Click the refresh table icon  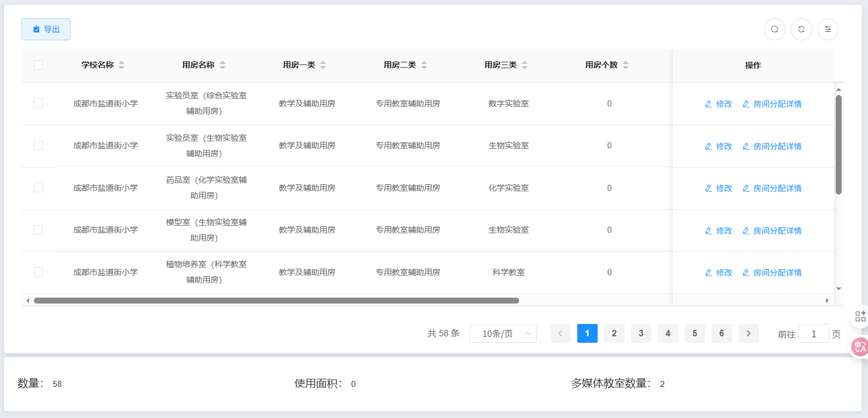pos(801,30)
